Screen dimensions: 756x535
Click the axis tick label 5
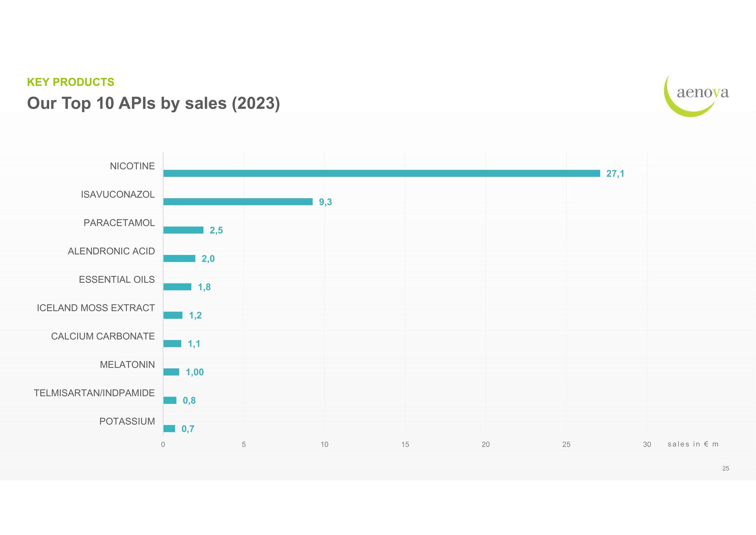click(244, 444)
